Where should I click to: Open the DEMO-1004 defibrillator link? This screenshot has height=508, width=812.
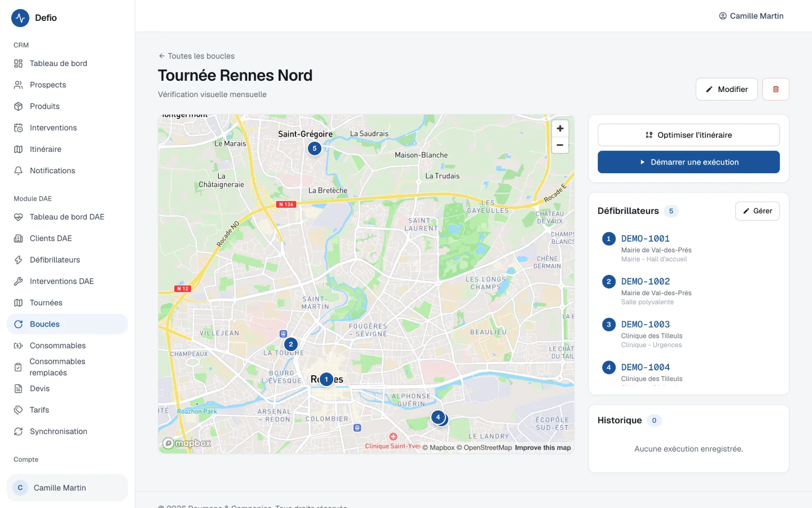coord(645,367)
